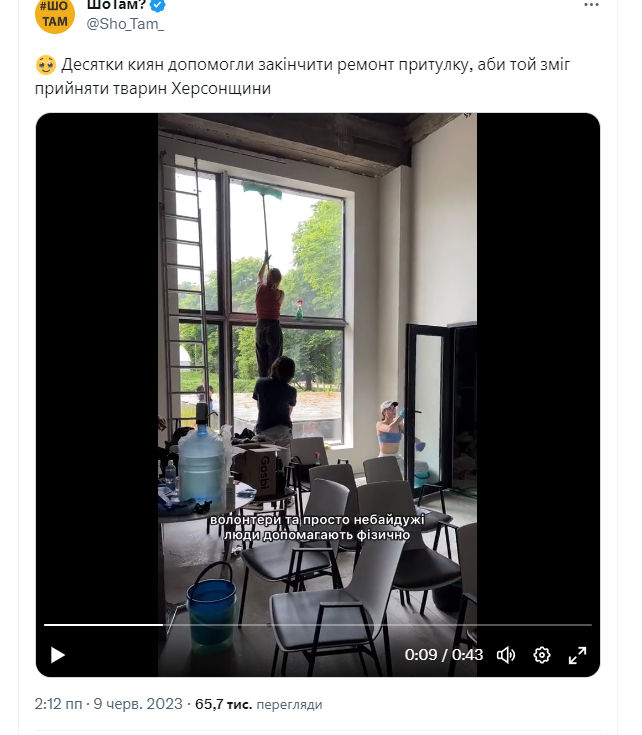The width and height of the screenshot is (642, 735).
Task: Open the @Sho_Tam_ handle link
Action: (125, 24)
